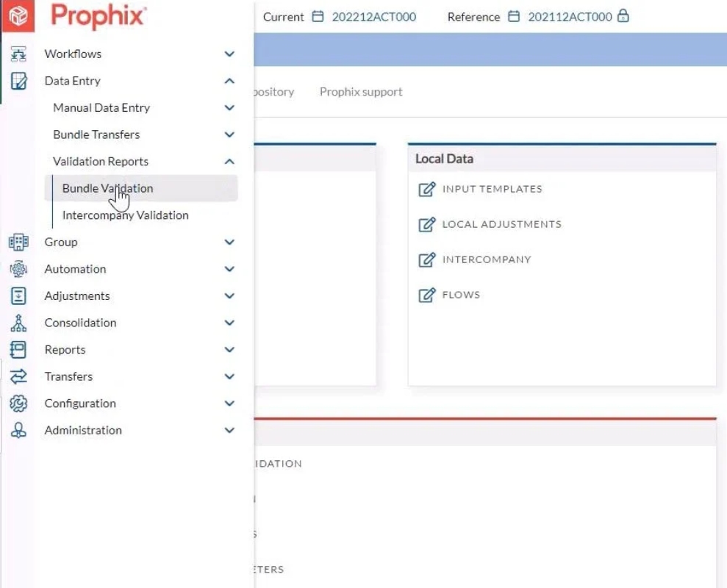
Task: Click the Reference period 202112ACT000
Action: click(570, 17)
